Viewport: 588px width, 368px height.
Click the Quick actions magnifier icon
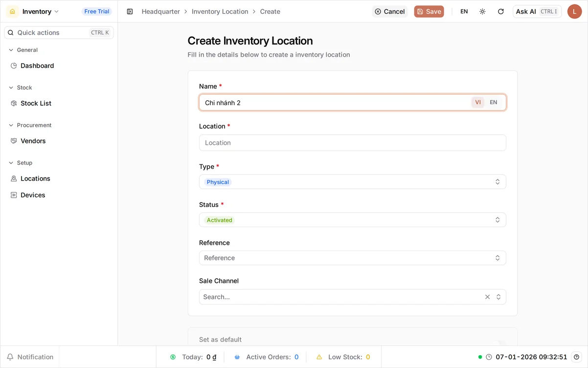point(11,32)
